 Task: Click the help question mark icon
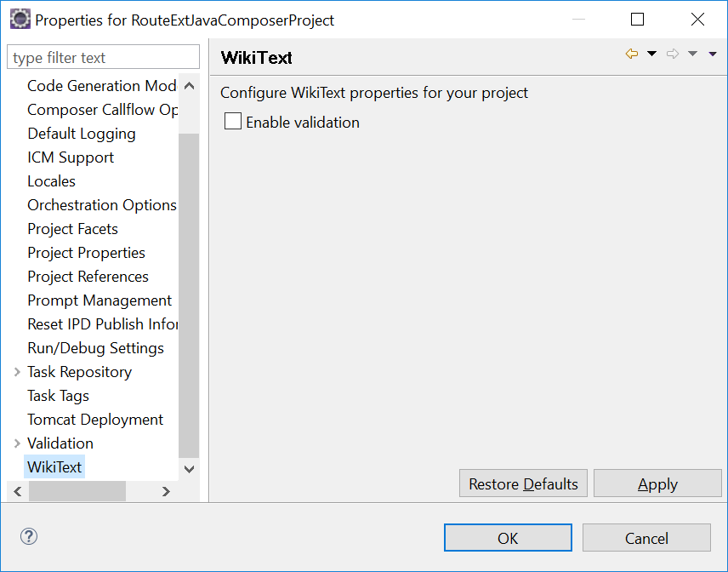click(x=29, y=536)
